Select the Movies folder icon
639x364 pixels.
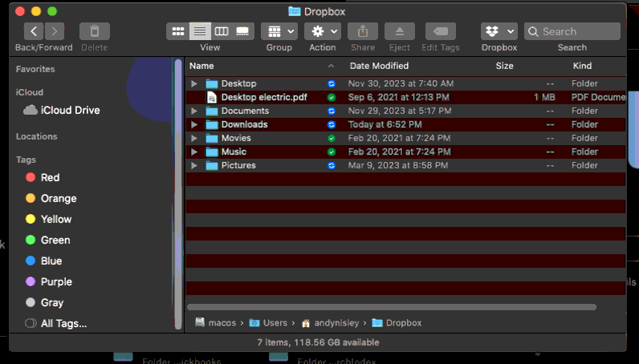tap(211, 138)
